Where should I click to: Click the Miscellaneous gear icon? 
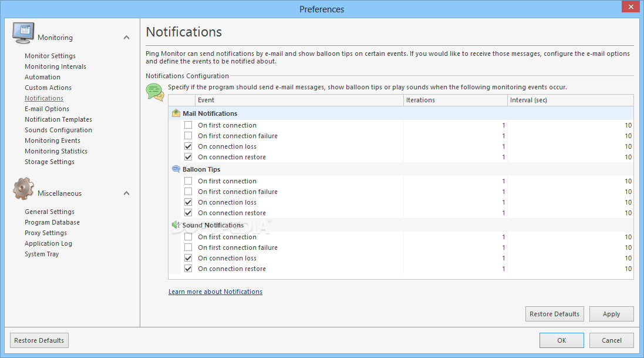[23, 189]
